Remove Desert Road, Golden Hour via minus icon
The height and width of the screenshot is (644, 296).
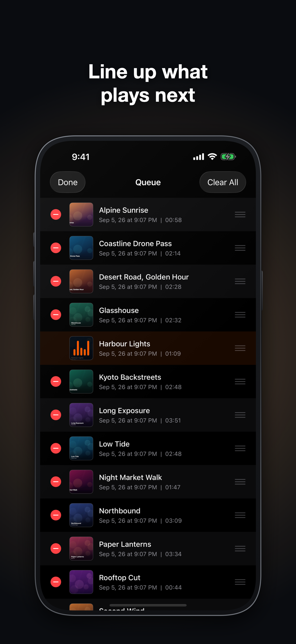56,281
